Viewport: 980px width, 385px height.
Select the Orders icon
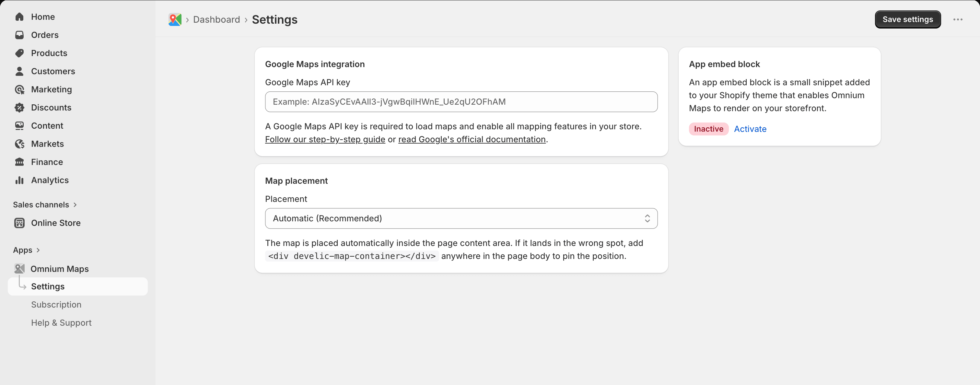19,35
